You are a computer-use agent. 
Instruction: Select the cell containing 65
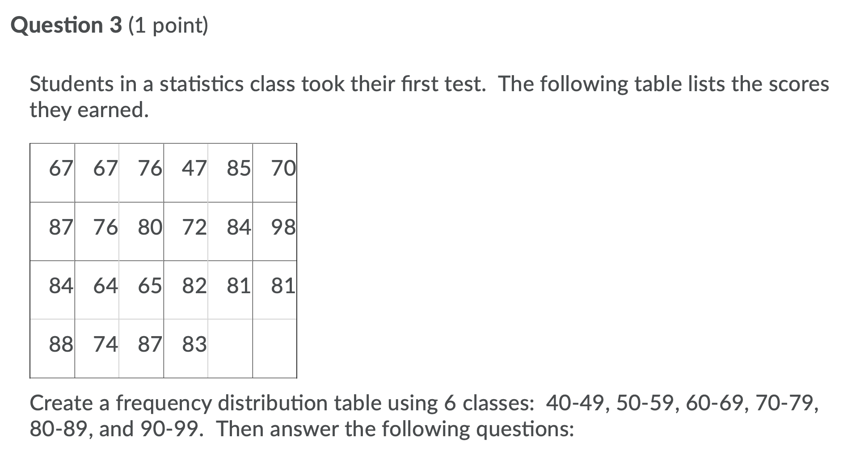(x=141, y=290)
